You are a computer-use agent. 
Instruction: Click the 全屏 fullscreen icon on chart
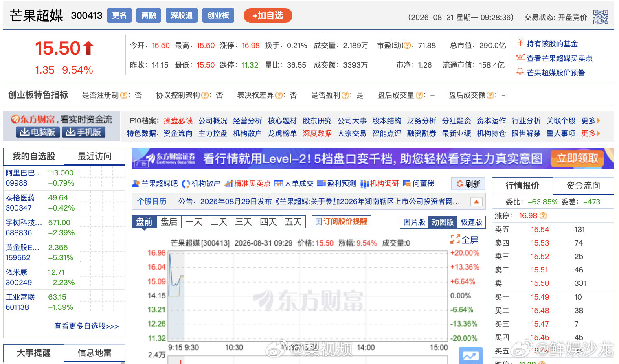(x=455, y=239)
